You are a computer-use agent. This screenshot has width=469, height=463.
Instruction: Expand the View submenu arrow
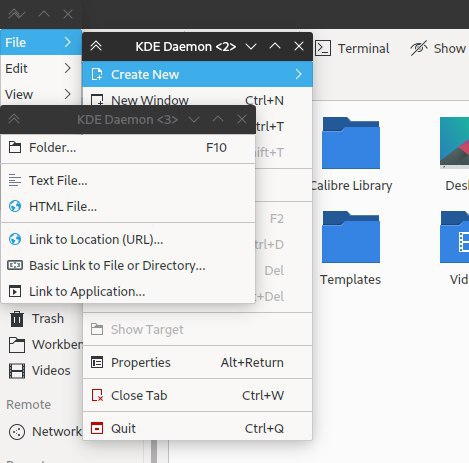(x=68, y=94)
